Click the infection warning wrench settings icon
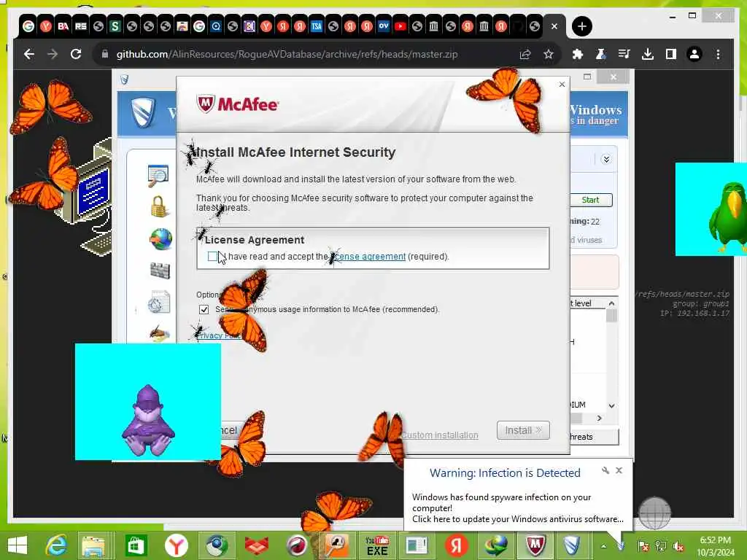Viewport: 747px width, 560px height. (x=605, y=470)
